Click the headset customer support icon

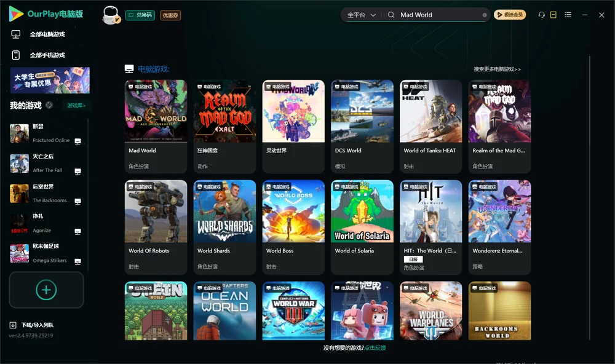coord(542,15)
